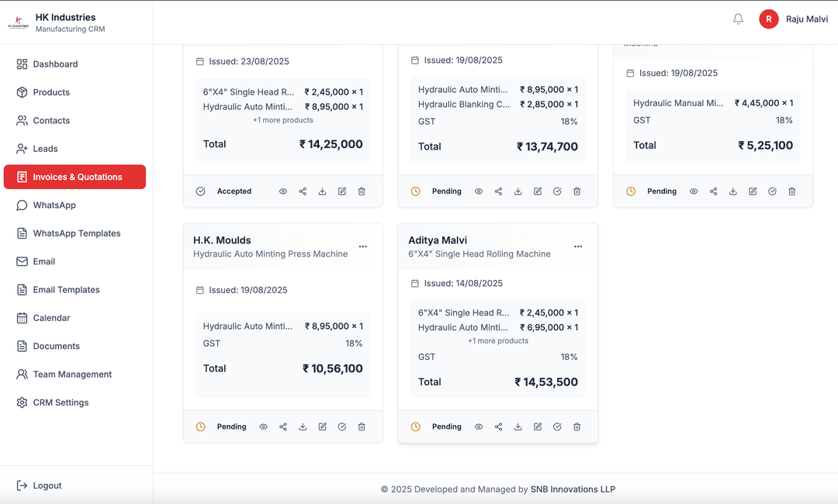Go to Dashboard

click(x=74, y=64)
